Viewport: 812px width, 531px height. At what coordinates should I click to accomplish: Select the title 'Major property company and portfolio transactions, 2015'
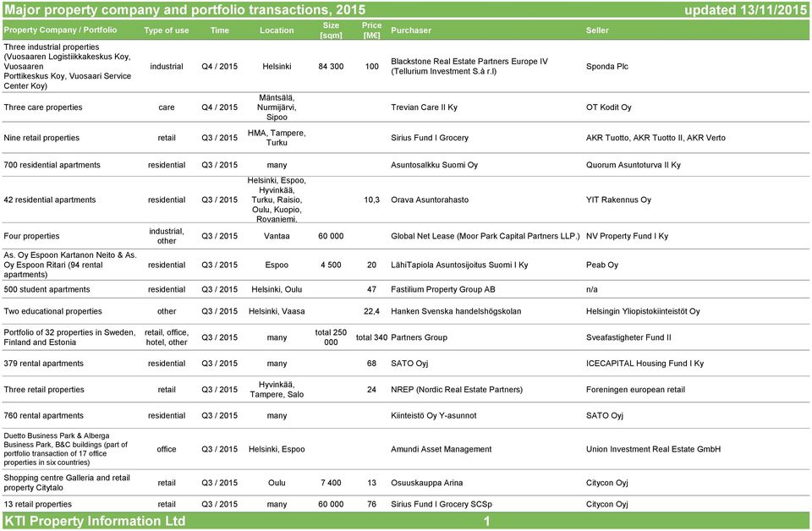coord(184,10)
